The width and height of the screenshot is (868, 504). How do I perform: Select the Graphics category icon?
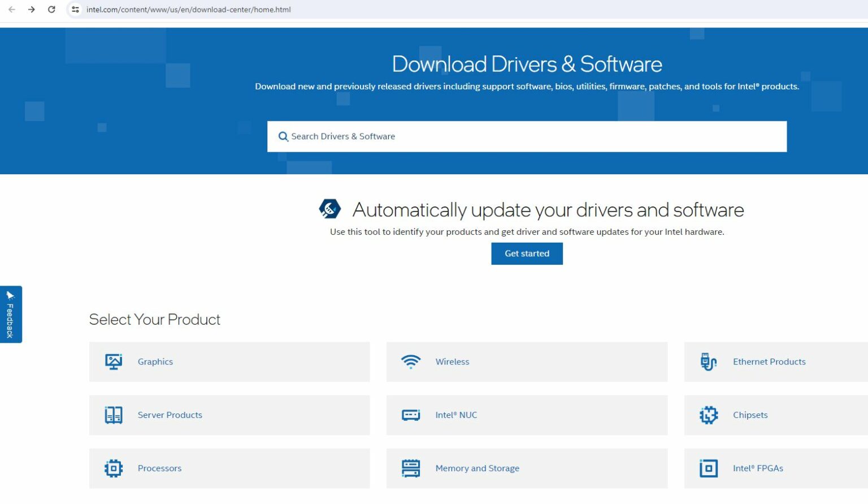point(113,361)
